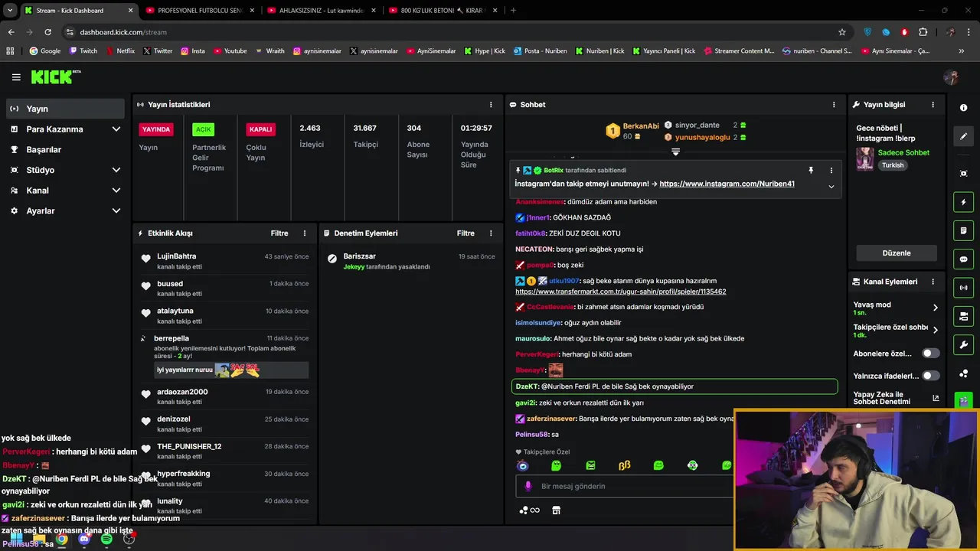Open pinned message three-dot menu
The height and width of the screenshot is (551, 980).
(x=831, y=171)
